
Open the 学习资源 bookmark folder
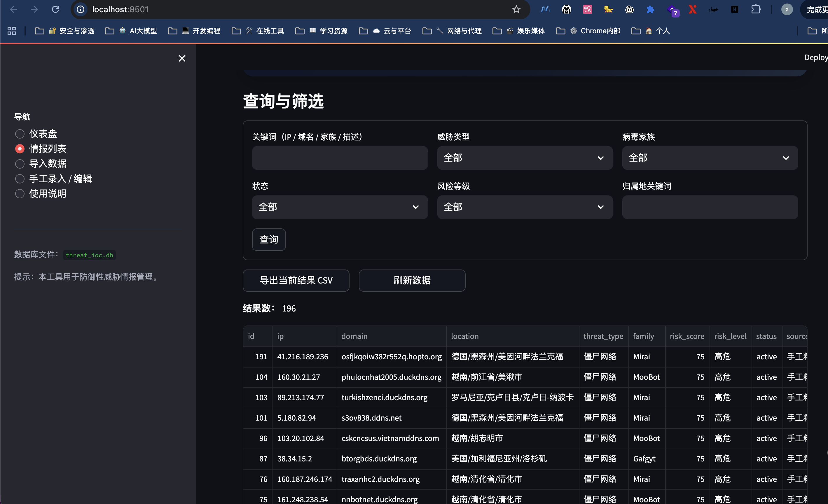coord(321,31)
